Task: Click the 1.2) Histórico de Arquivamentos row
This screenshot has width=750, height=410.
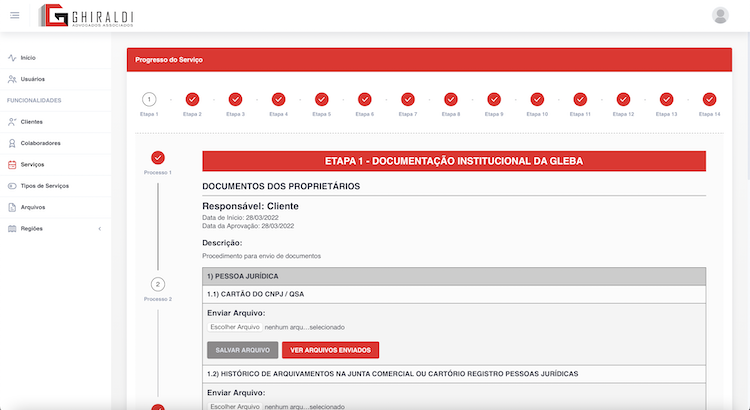Action: (x=454, y=374)
